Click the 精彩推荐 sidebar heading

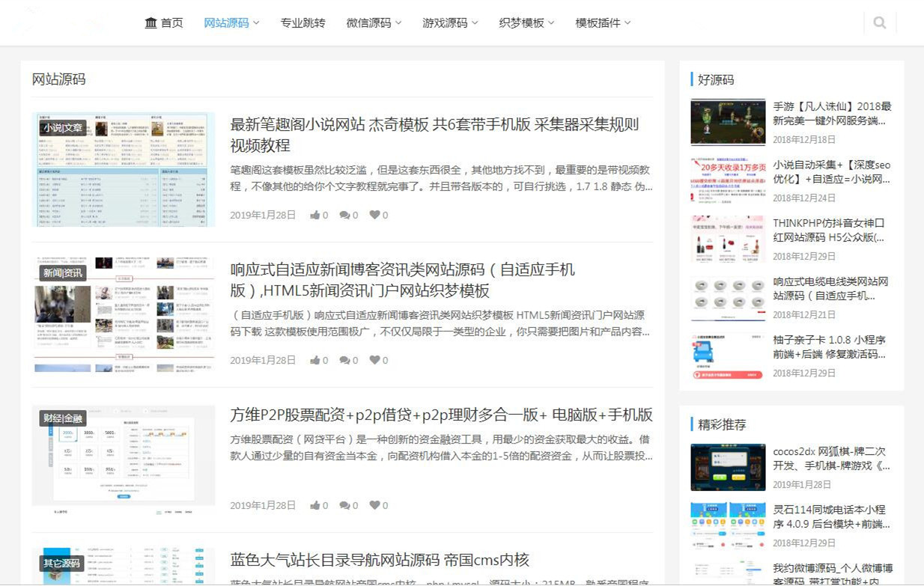722,424
